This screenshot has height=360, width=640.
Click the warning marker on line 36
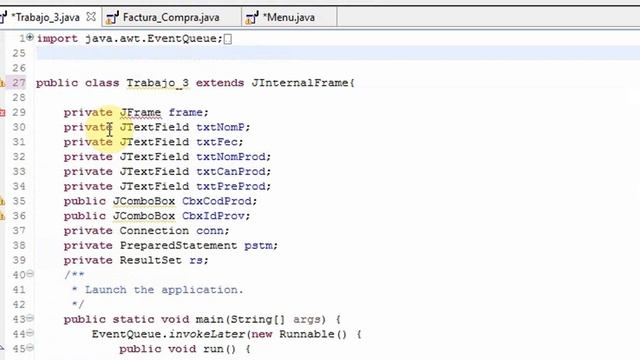click(x=2, y=216)
